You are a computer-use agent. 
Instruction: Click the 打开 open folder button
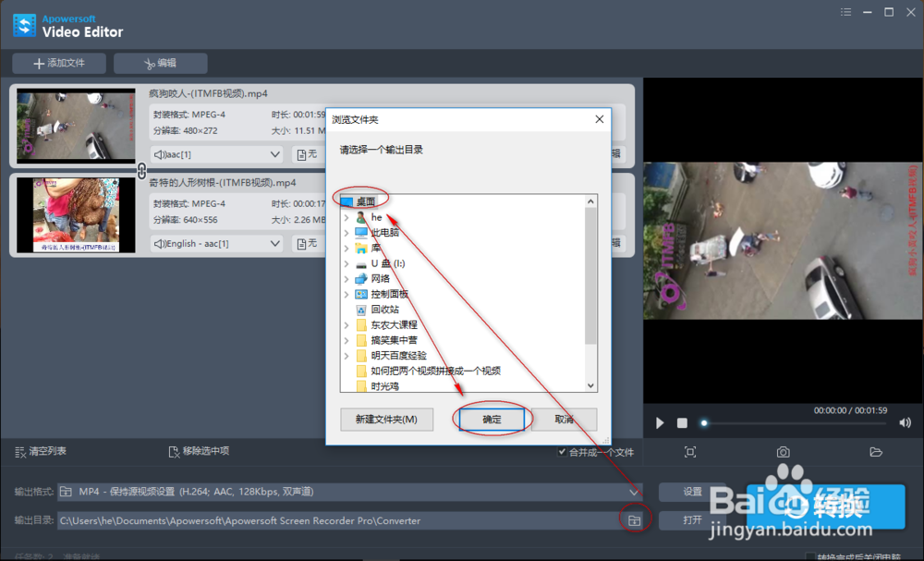(x=692, y=520)
